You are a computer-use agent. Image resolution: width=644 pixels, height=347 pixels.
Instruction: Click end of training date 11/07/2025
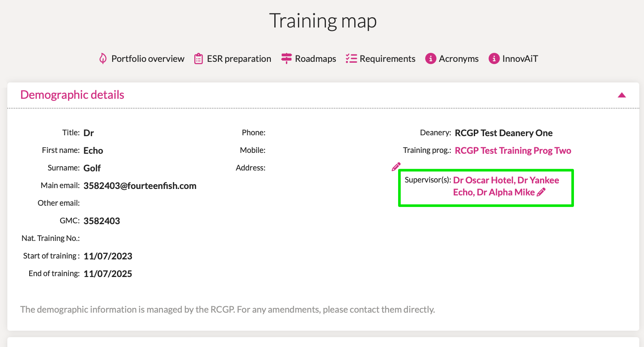tap(108, 274)
